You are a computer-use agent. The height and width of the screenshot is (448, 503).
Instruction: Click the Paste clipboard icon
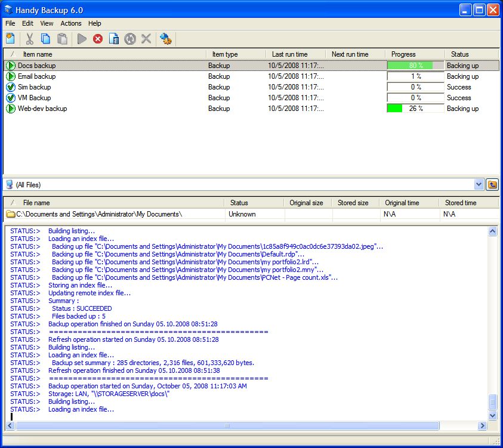[62, 39]
